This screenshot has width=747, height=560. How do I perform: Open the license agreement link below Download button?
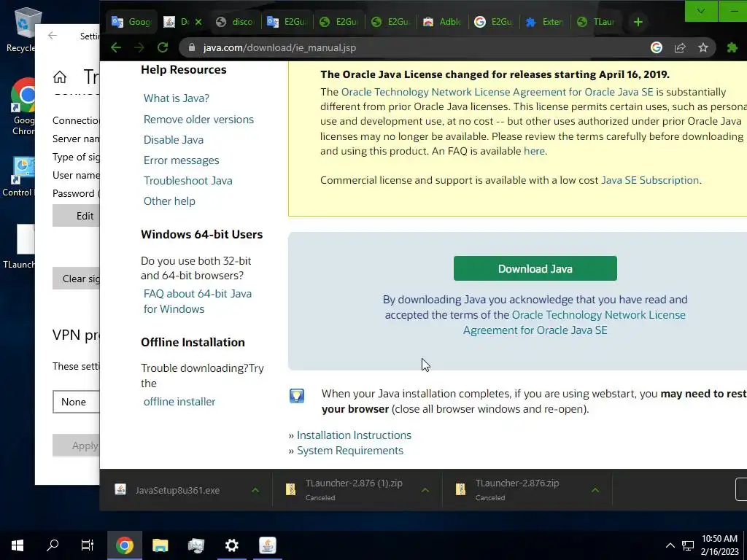574,322
